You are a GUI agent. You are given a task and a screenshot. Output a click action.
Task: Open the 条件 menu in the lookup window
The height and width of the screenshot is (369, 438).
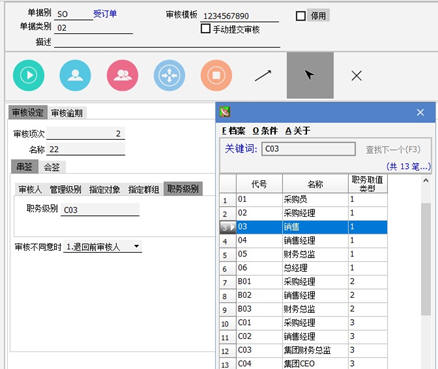(265, 131)
